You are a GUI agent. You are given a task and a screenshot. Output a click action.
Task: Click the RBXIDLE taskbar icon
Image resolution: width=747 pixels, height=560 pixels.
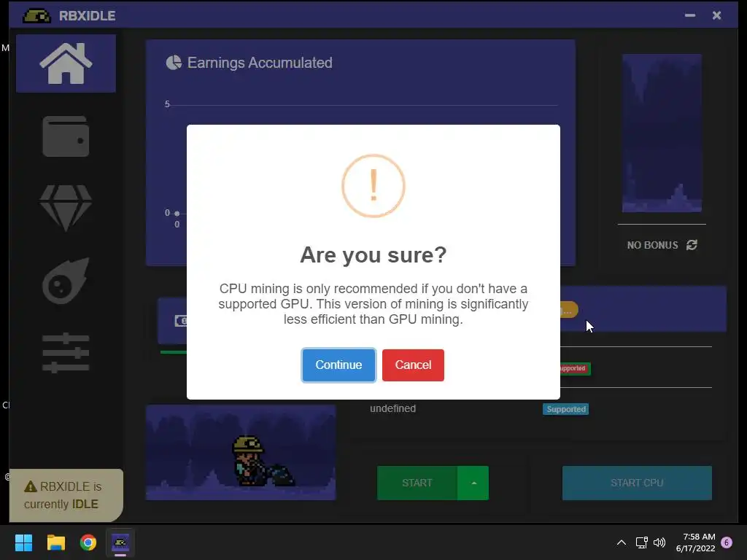click(x=120, y=542)
